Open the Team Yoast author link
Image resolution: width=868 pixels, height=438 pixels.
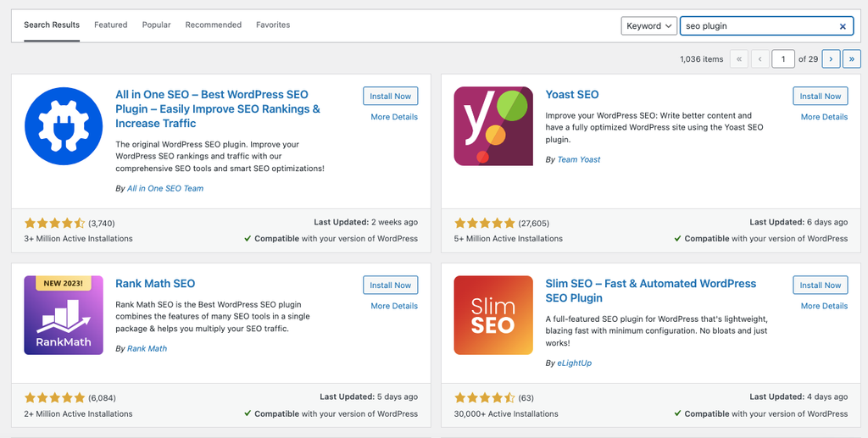578,159
